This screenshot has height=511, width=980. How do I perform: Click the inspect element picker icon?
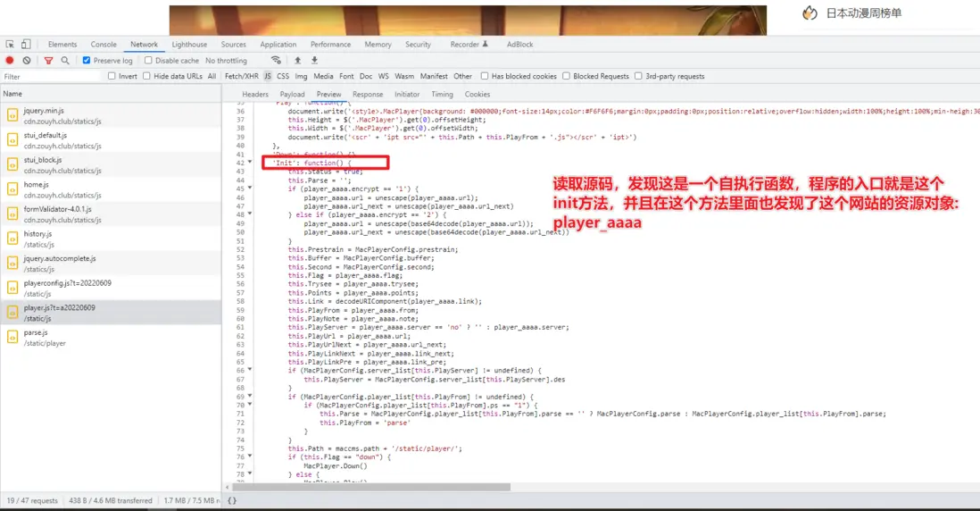(10, 45)
